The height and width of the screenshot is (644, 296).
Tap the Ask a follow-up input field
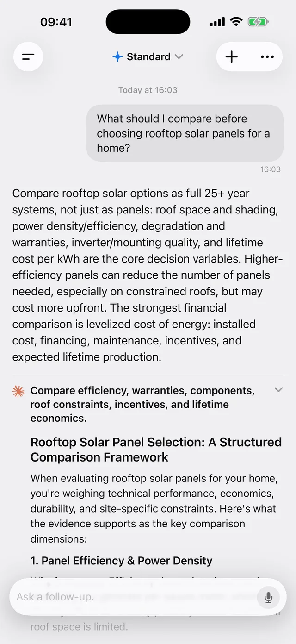point(134,597)
